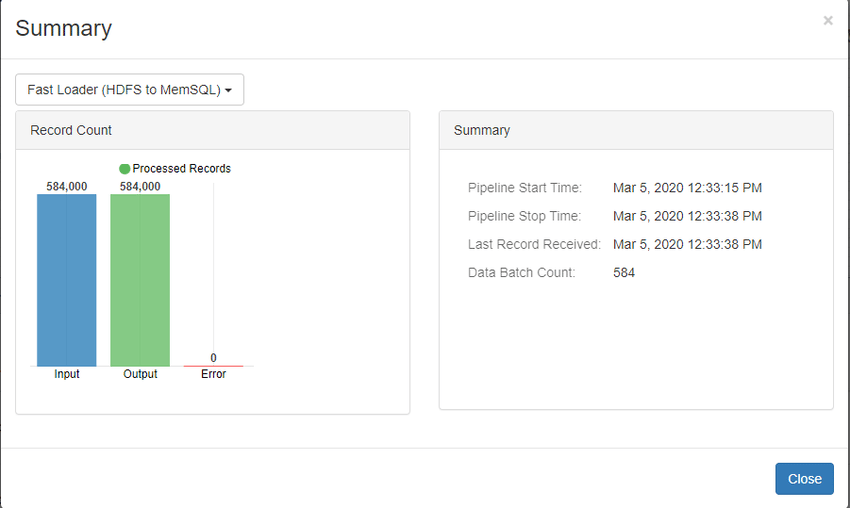Select the Data Batch Count value 584
The height and width of the screenshot is (508, 850).
(x=624, y=272)
